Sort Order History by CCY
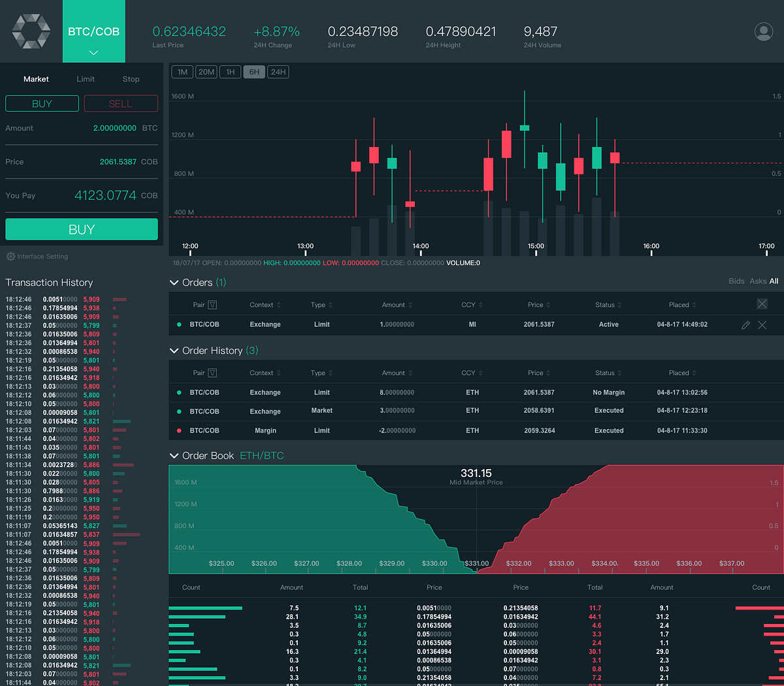 click(x=472, y=372)
